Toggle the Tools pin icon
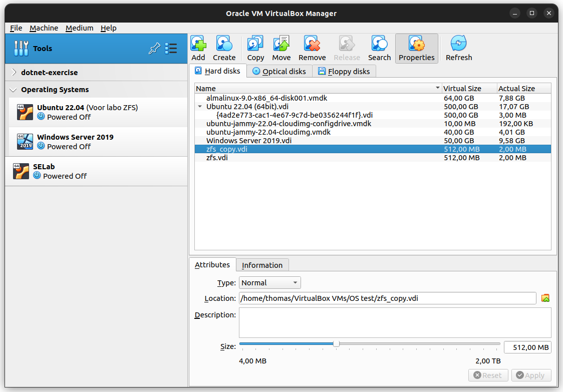The width and height of the screenshot is (563, 392). coord(154,48)
